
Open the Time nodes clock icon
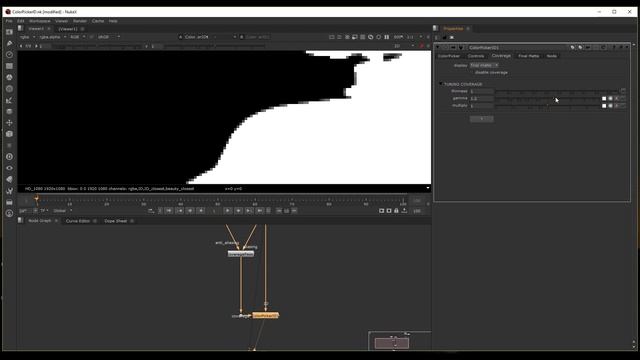coord(9,55)
